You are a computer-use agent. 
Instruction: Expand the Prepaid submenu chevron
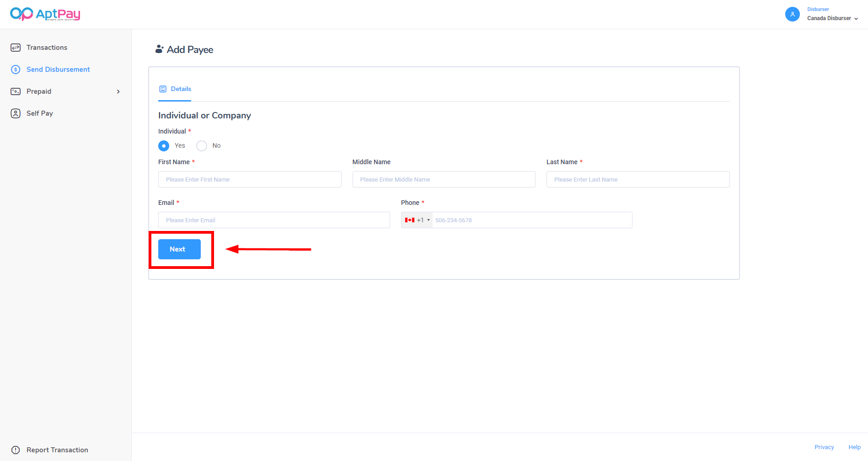coord(118,91)
